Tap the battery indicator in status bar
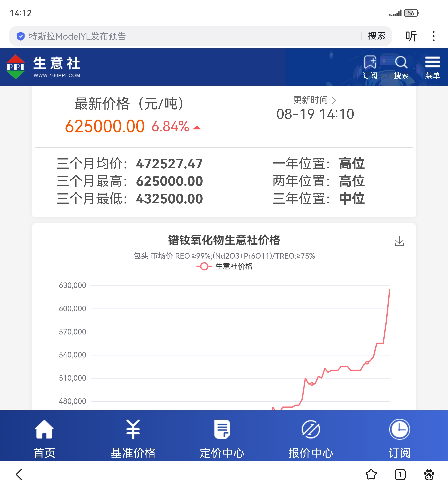The width and height of the screenshot is (448, 488). coord(412,13)
